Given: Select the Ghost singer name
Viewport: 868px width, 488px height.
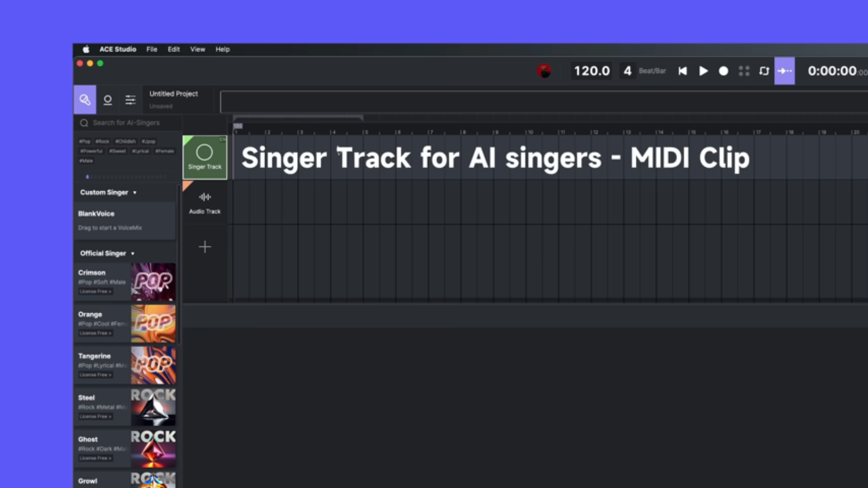Looking at the screenshot, I should click(88, 440).
